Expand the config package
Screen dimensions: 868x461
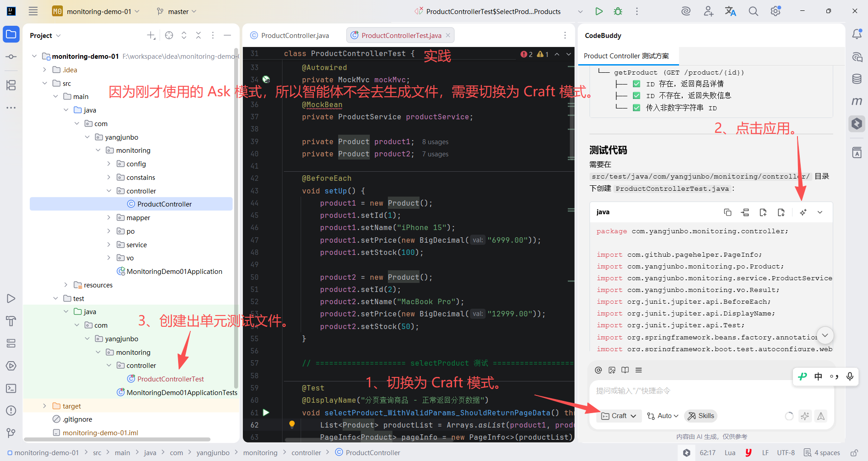point(108,164)
